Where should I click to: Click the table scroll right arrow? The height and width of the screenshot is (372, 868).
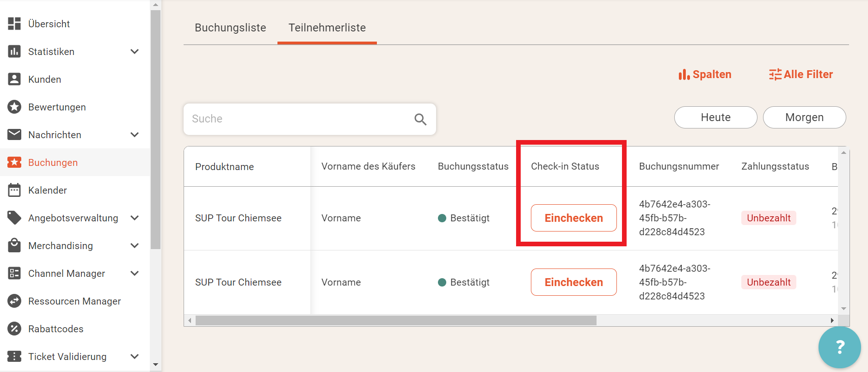832,320
